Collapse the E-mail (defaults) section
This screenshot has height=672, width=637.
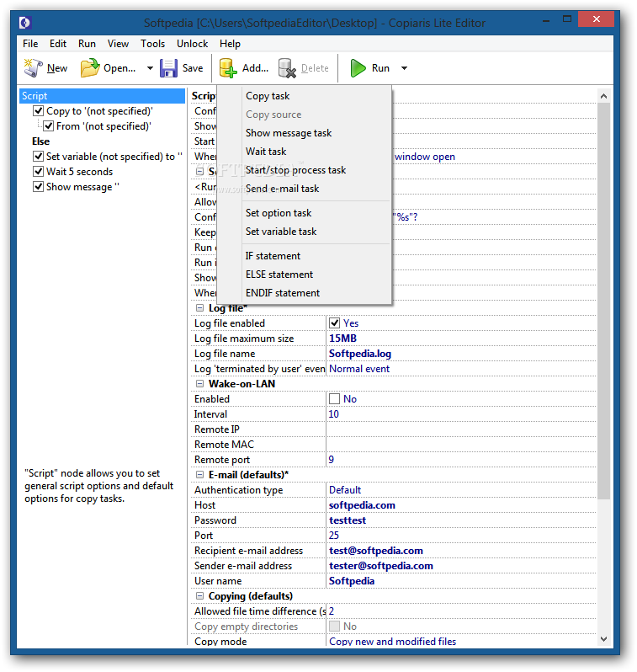pyautogui.click(x=199, y=475)
